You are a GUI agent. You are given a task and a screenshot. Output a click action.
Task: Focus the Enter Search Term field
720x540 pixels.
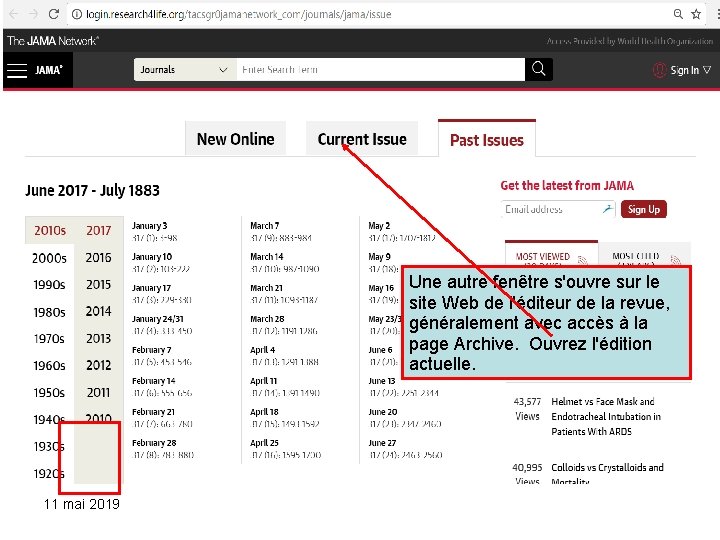coord(381,70)
